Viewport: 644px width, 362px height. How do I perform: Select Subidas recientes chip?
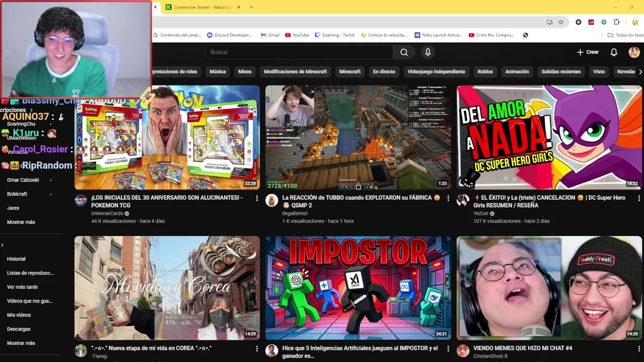561,72
